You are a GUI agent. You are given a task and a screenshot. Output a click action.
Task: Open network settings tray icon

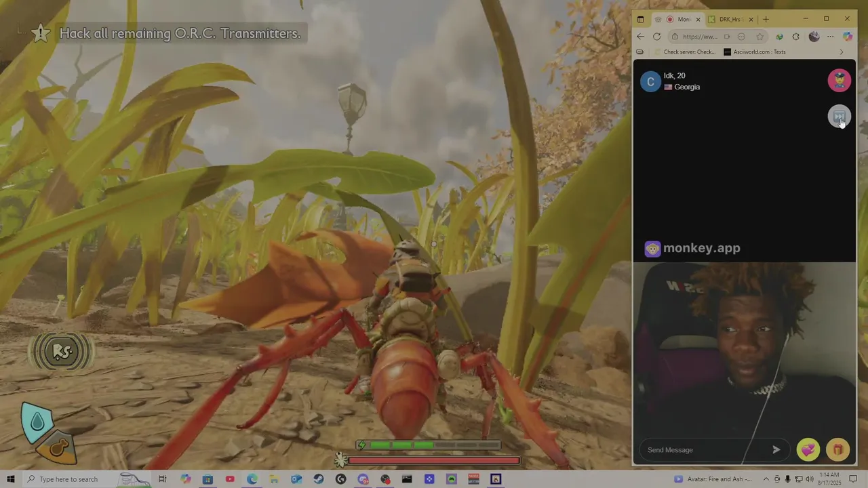tap(799, 479)
